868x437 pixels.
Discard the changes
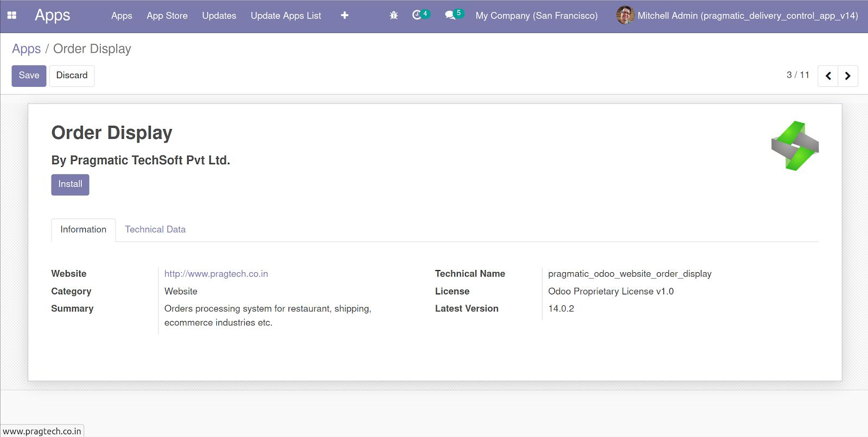click(x=72, y=75)
